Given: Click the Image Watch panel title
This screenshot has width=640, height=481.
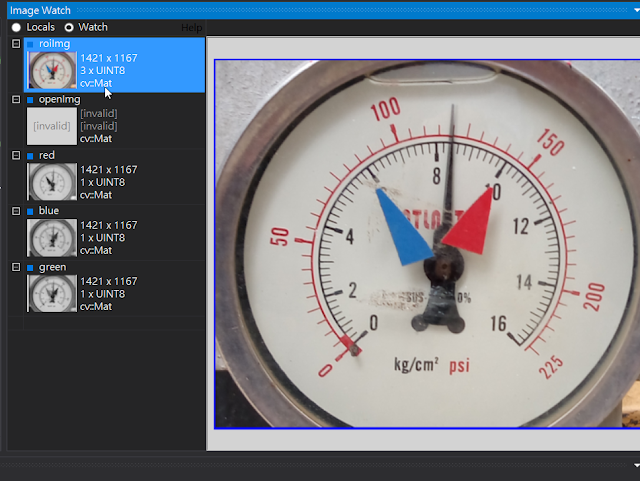Looking at the screenshot, I should (40, 11).
